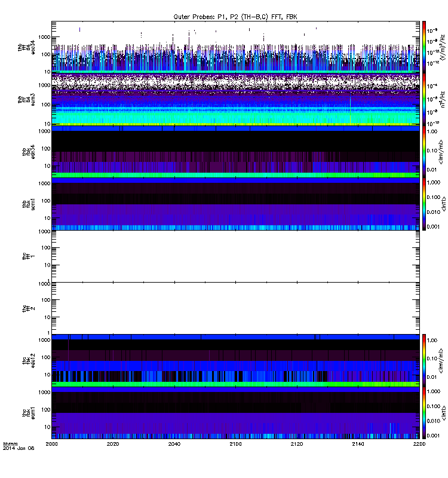This screenshot has width=448, height=478.
Task: Click the date label '2014 Jan 06'
Action: (x=19, y=448)
